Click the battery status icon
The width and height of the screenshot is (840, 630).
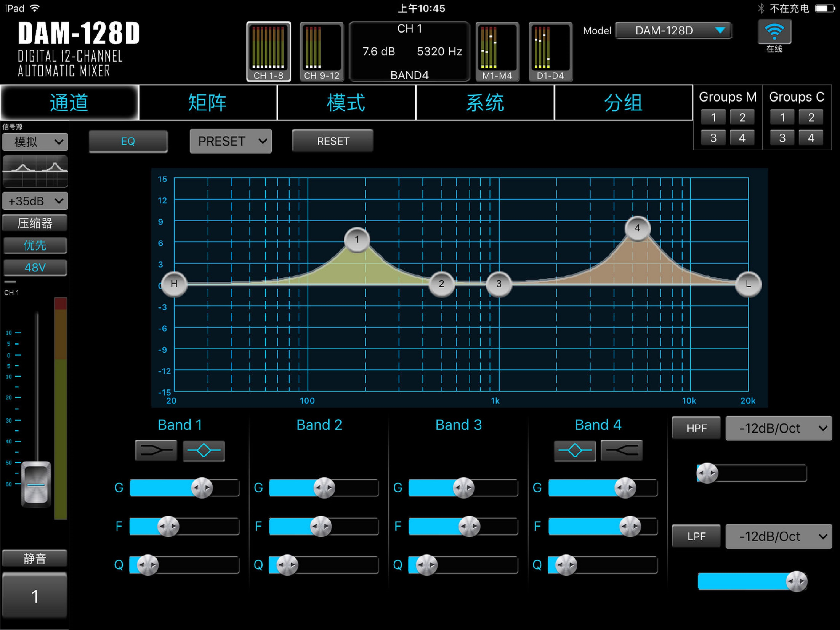[x=825, y=8]
